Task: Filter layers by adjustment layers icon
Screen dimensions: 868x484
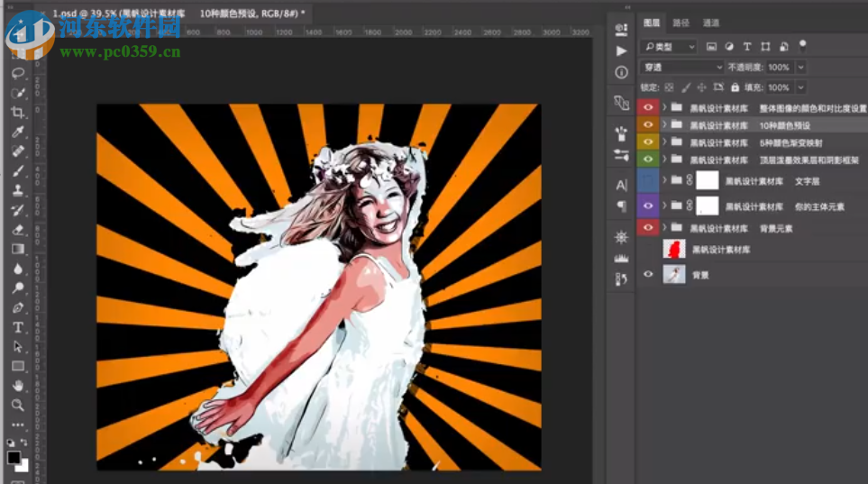Action: click(729, 47)
